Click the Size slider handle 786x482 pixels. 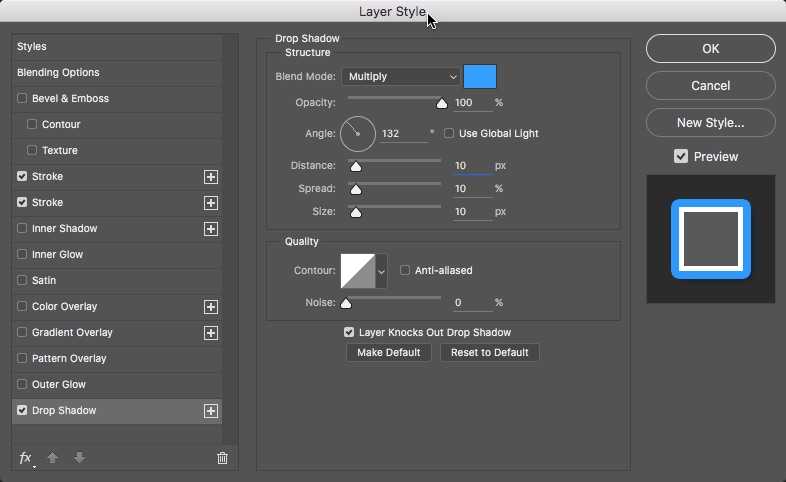click(x=355, y=212)
